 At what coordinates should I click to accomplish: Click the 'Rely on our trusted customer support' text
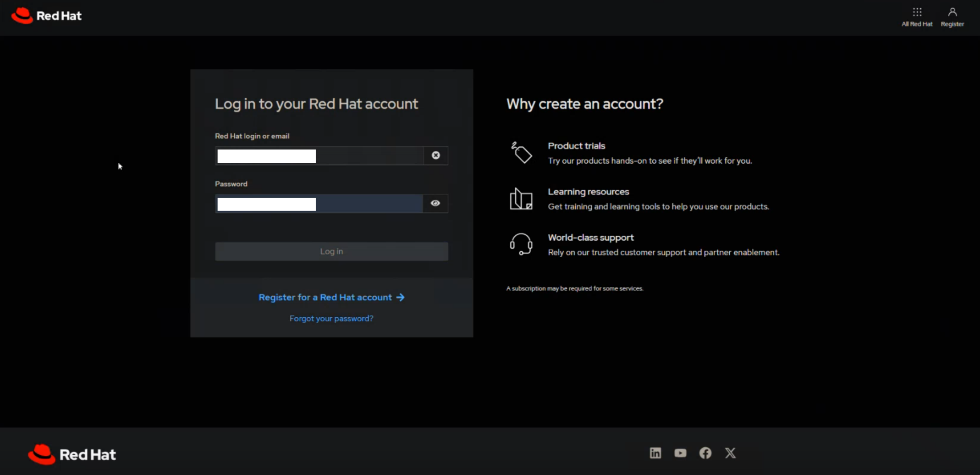coord(663,252)
